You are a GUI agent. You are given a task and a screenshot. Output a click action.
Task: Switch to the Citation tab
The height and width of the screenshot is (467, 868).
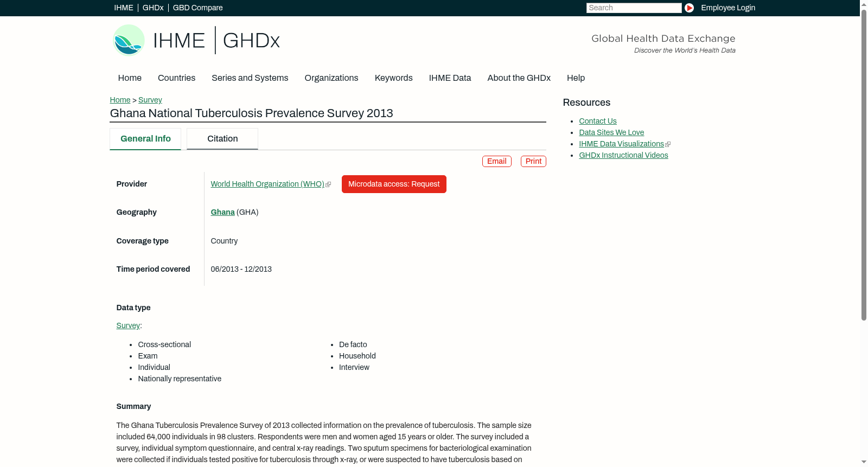pos(222,139)
